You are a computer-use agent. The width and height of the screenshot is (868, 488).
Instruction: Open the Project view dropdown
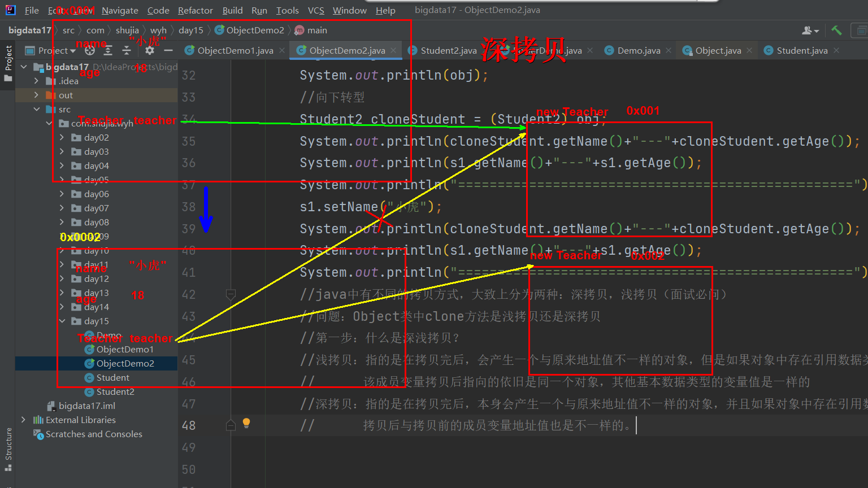[51, 50]
